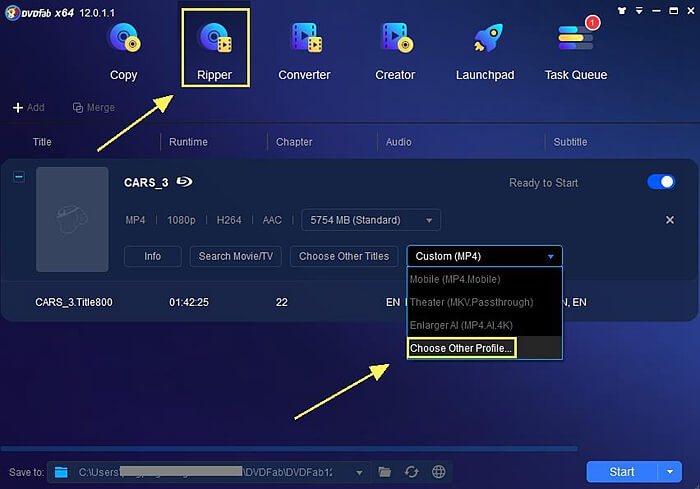Click the Task Queue red notification badge
This screenshot has height=489, width=700.
click(592, 22)
